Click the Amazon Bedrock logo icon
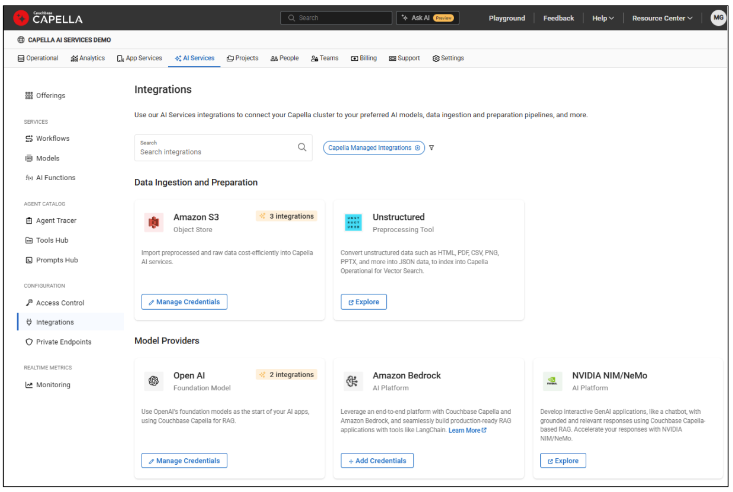 coord(352,381)
